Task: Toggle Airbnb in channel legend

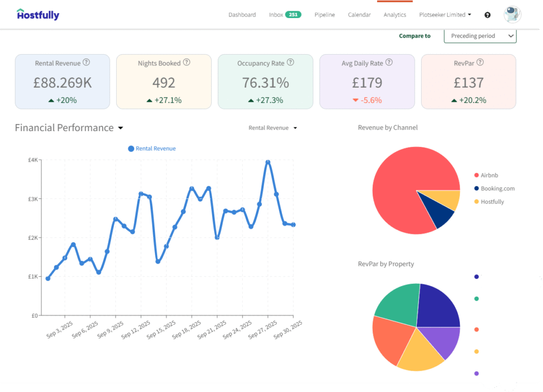Action: [489, 175]
